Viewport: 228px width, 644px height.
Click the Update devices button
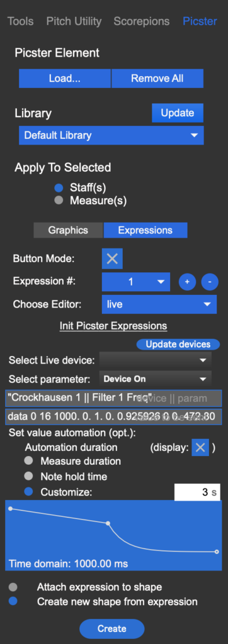click(178, 344)
